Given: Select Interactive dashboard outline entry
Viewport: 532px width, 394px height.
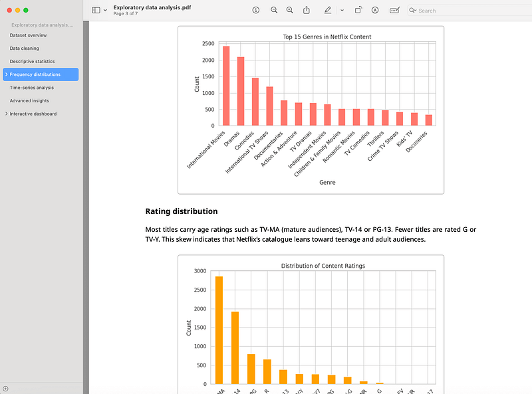Looking at the screenshot, I should point(33,114).
